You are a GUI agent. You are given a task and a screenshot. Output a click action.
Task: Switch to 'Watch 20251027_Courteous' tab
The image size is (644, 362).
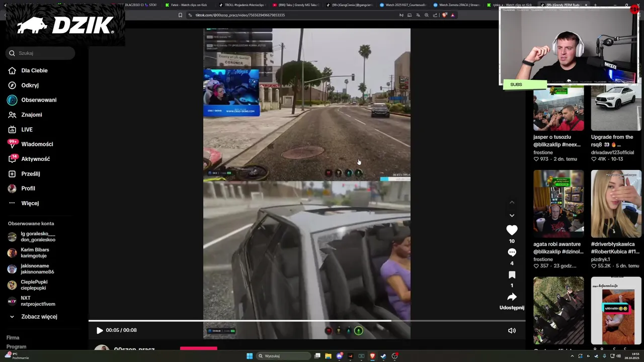coord(403,5)
